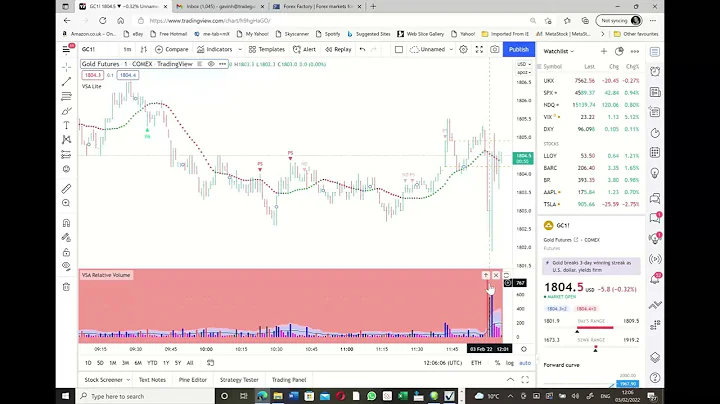This screenshot has width=720, height=404.
Task: Remove drawings with the trash icon
Action: pyautogui.click(x=66, y=287)
